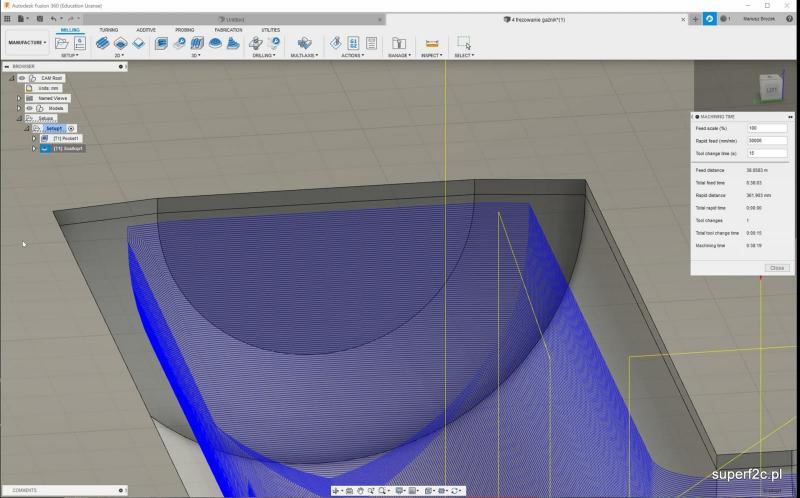Open the MANUFACTURE workspace dropdown
Viewport: 800px width, 498px height.
pos(27,43)
